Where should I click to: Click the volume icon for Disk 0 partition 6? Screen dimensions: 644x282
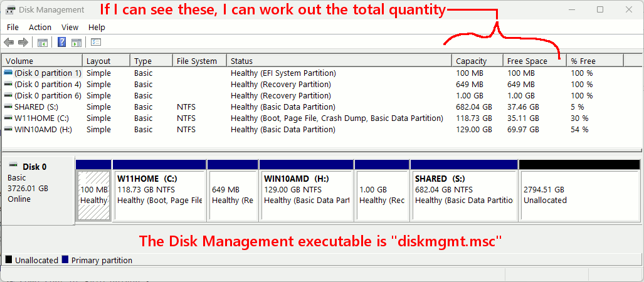[x=8, y=96]
